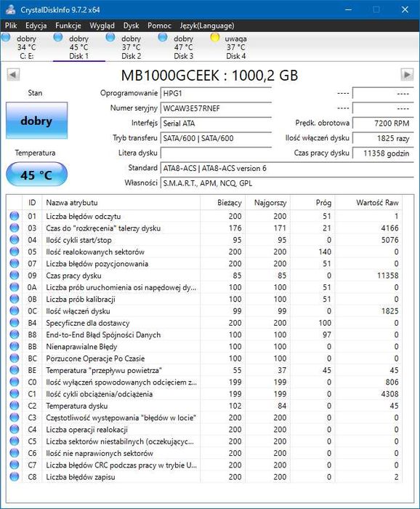The width and height of the screenshot is (420, 509).
Task: Click the blue status orb of C: E: disk
Action: click(x=6, y=37)
